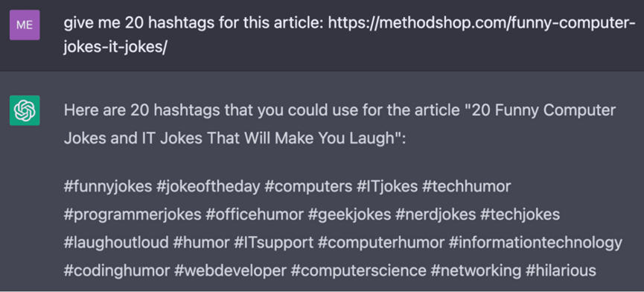Click the #techhumor hashtag
The height and width of the screenshot is (292, 644).
(x=467, y=186)
